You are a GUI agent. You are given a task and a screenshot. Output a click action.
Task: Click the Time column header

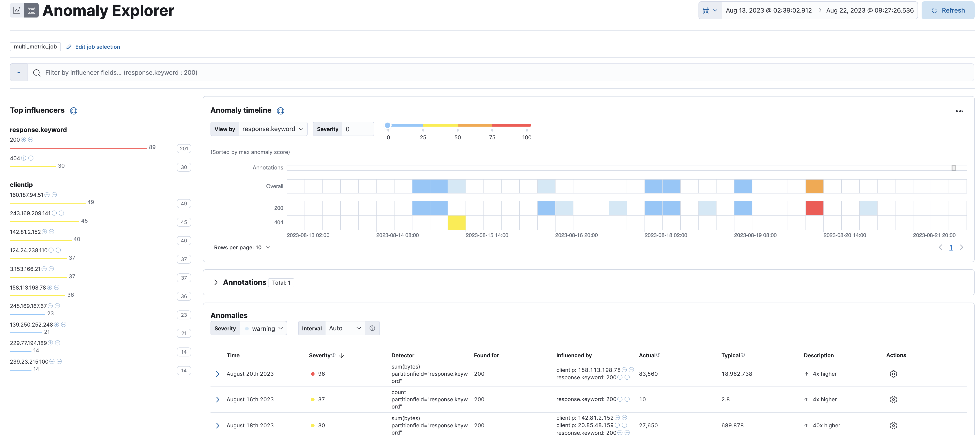coord(233,355)
